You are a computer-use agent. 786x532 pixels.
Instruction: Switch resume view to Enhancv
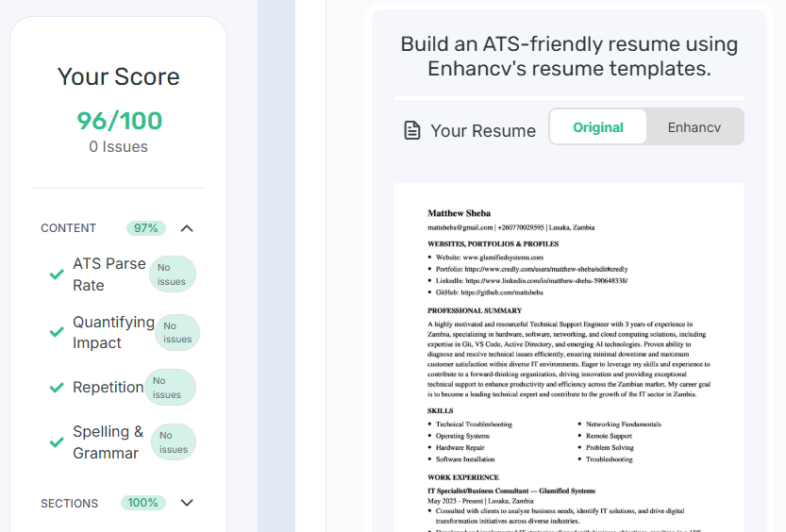694,127
